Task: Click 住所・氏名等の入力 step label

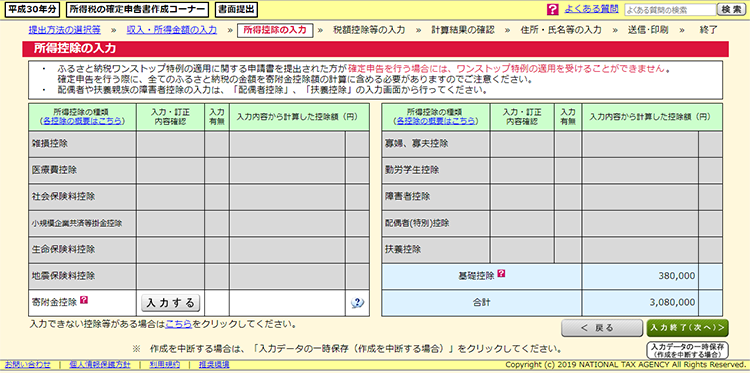Action: click(x=561, y=31)
